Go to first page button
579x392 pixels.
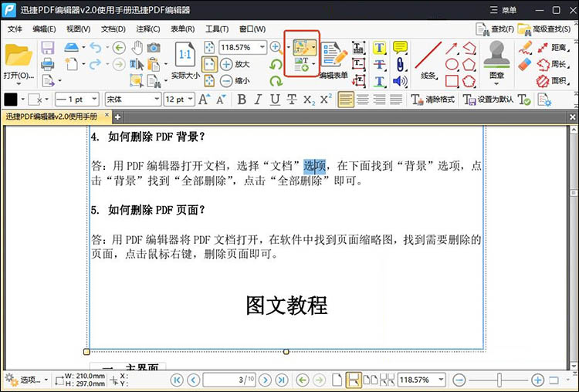177,380
